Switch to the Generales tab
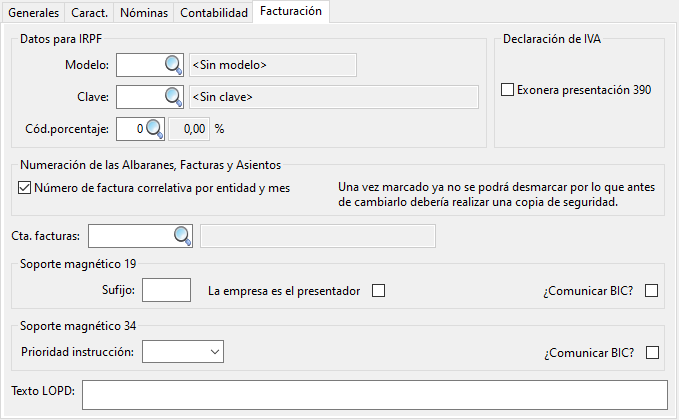The image size is (679, 420). tap(33, 13)
